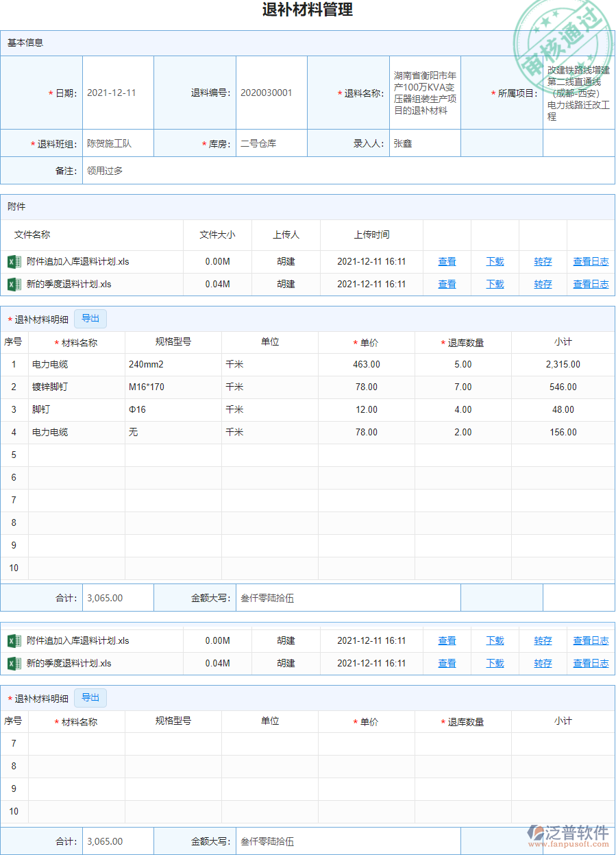
Task: Click the Excel icon beside 附件追加入库退料计划.xls
Action: (15, 261)
